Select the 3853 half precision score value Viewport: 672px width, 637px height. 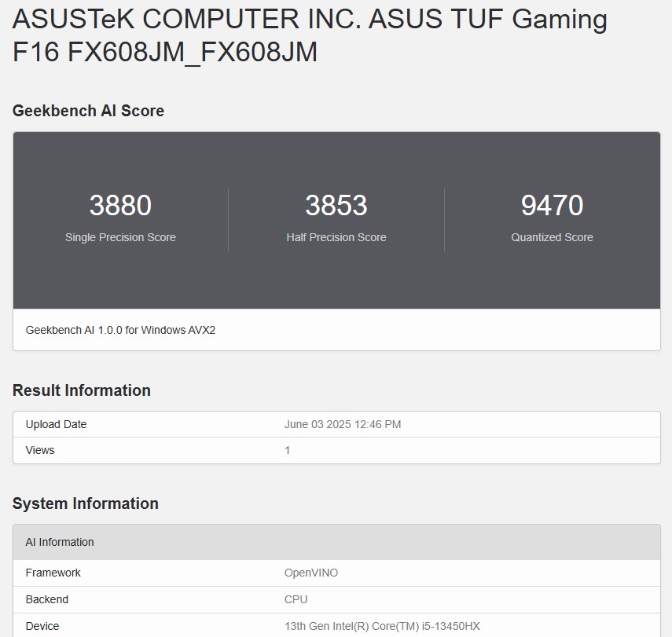336,206
